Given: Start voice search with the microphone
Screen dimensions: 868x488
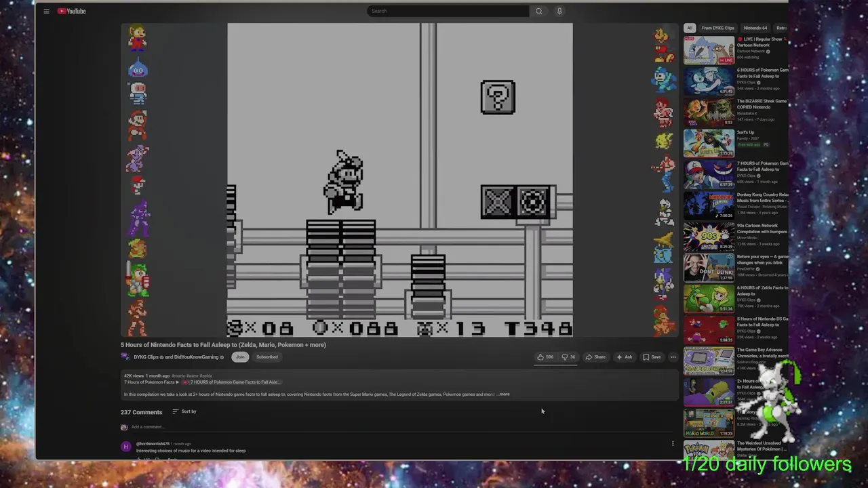Looking at the screenshot, I should click(x=559, y=11).
